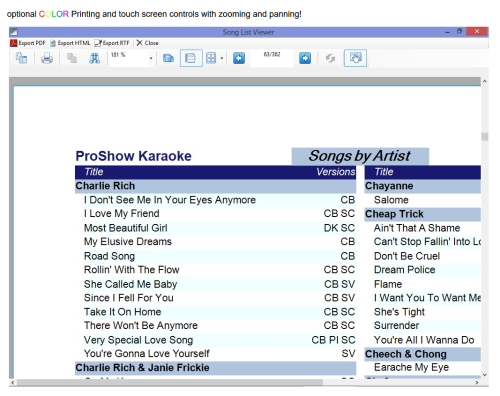The width and height of the screenshot is (500, 396).
Task: Expand the multiple pages dropdown arrow
Action: click(x=222, y=58)
